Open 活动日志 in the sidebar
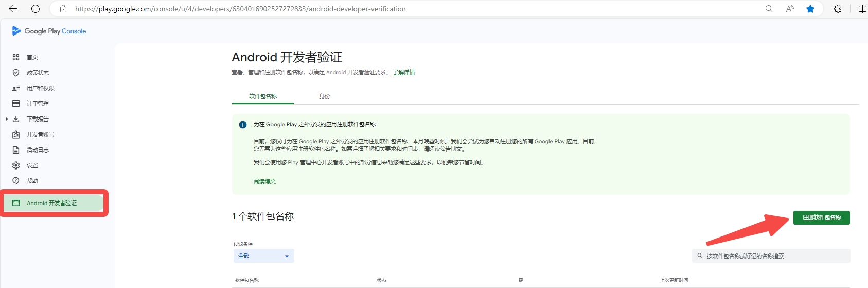 coord(38,150)
